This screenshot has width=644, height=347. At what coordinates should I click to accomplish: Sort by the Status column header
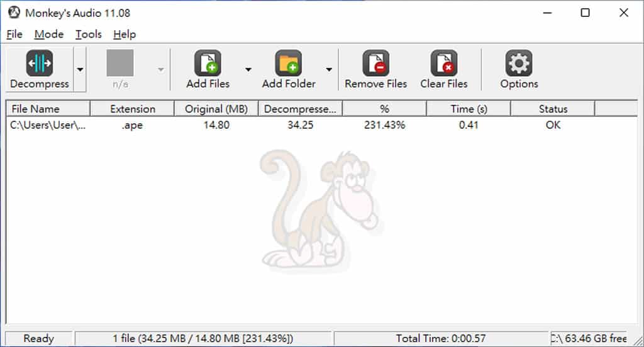[553, 109]
